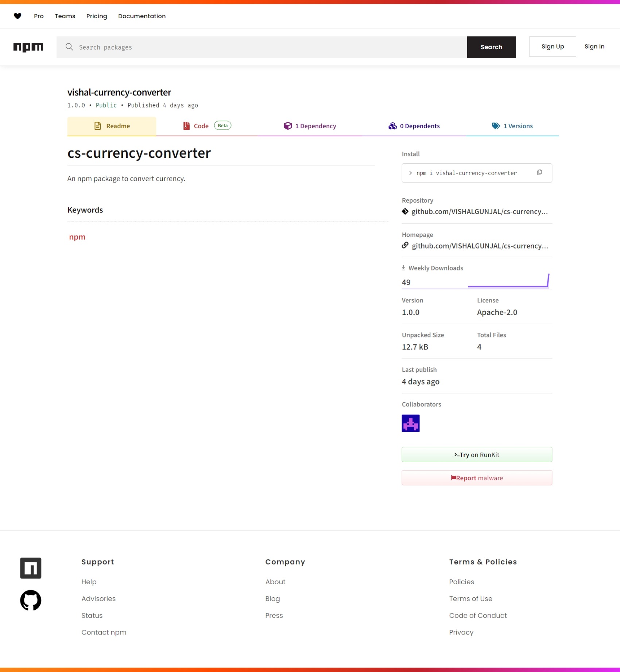The height and width of the screenshot is (672, 620).
Task: Click the black Search button
Action: click(491, 47)
